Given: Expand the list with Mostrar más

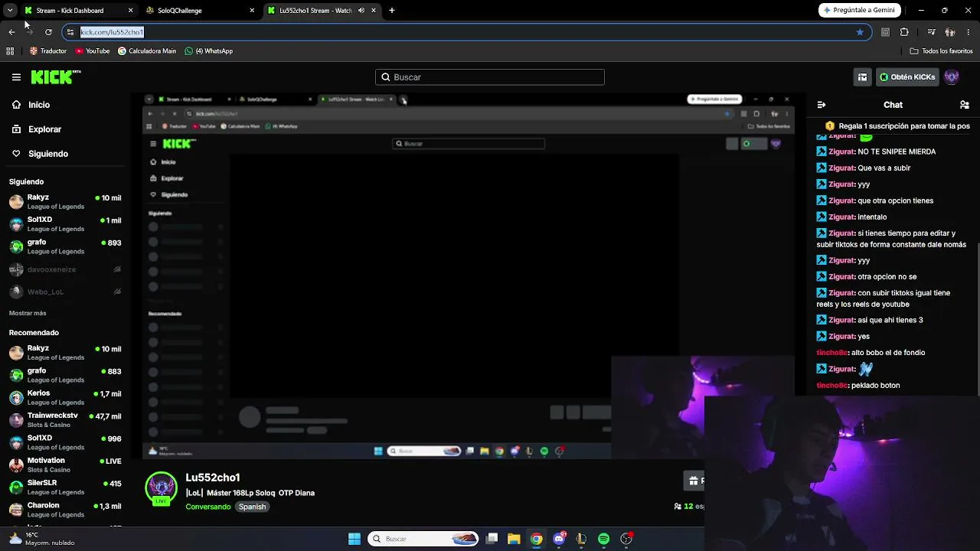Looking at the screenshot, I should [28, 313].
